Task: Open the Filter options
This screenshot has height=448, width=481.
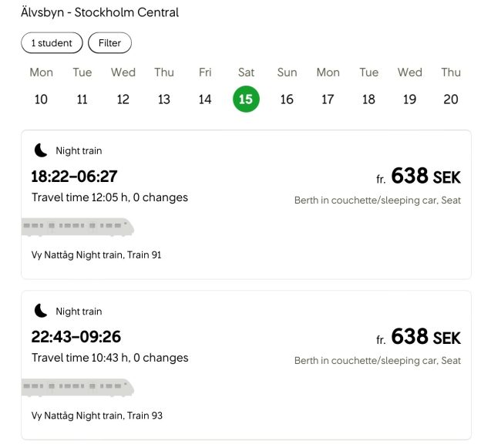Action: click(109, 42)
